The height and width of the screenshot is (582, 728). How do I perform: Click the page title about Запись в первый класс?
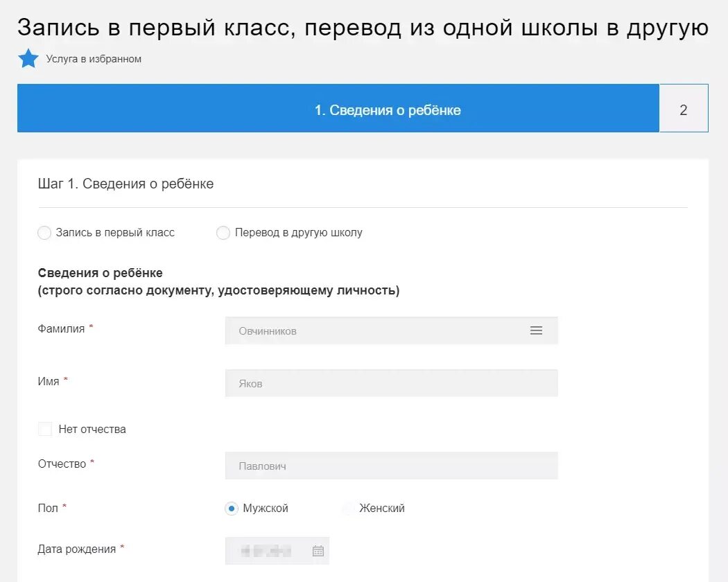[x=363, y=28]
